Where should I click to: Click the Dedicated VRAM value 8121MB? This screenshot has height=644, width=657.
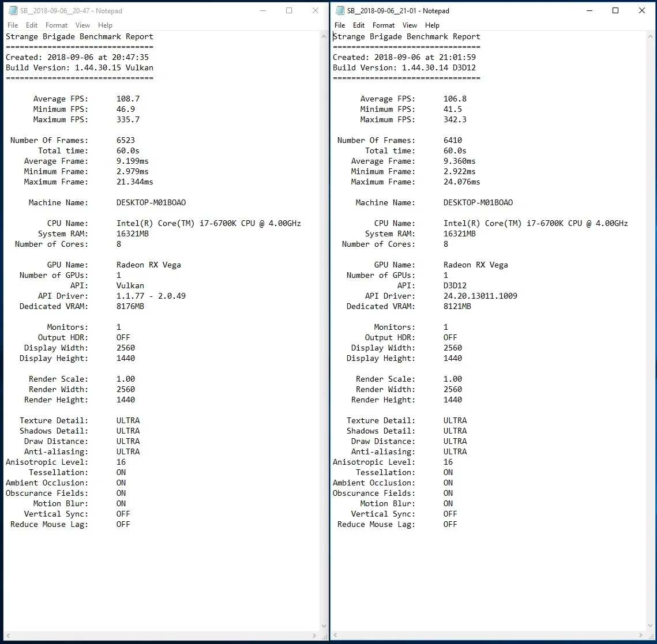[x=457, y=307]
